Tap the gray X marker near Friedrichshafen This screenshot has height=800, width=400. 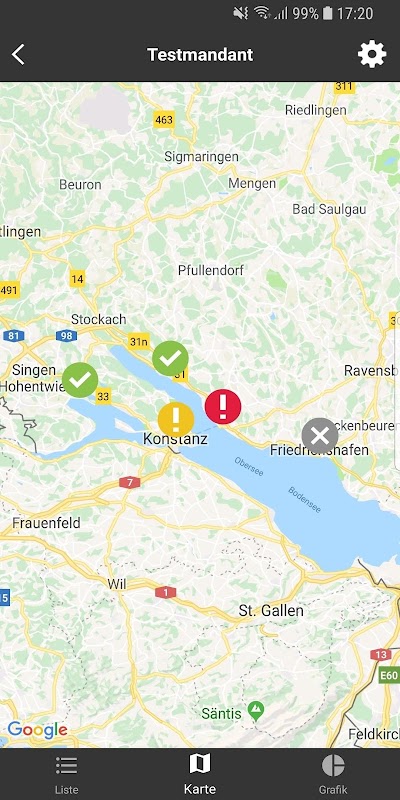320,436
